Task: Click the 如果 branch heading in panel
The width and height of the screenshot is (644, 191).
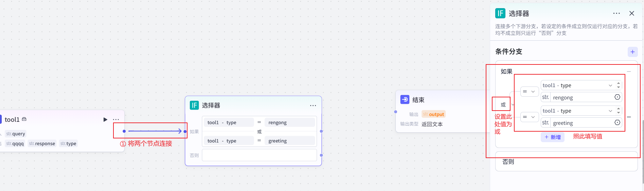Action: (x=506, y=72)
